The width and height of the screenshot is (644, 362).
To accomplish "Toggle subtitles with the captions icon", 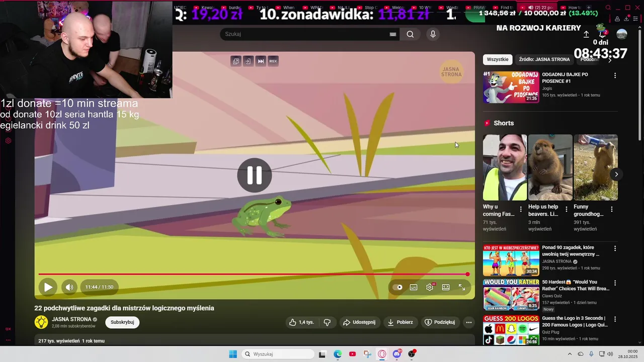I will [414, 287].
